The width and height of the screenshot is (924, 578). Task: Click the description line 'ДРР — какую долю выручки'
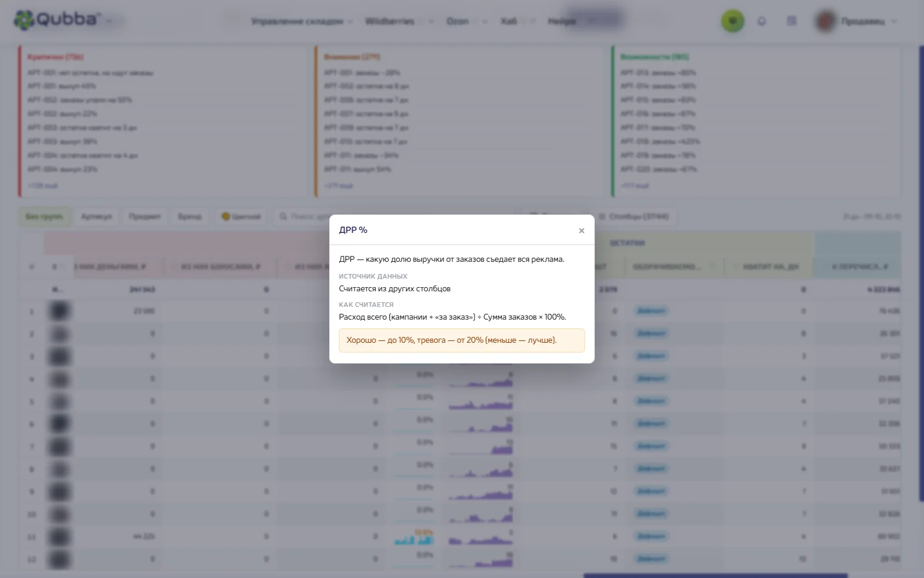coord(452,259)
